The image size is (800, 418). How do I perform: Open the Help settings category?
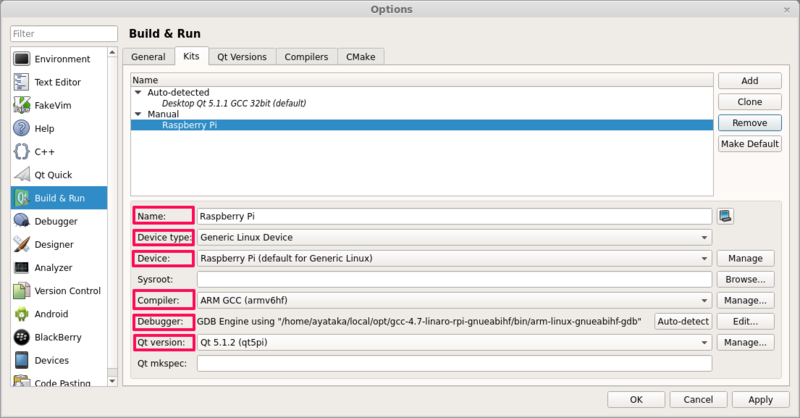59,129
